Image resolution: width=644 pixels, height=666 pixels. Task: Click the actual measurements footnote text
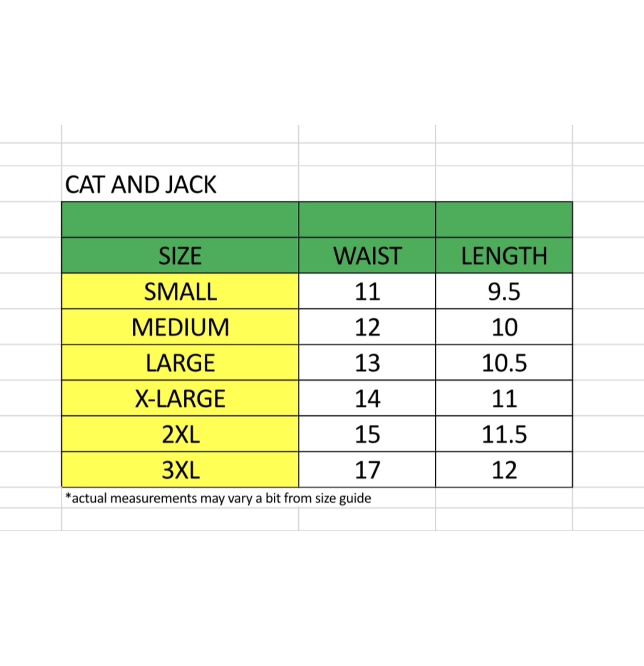point(218,498)
